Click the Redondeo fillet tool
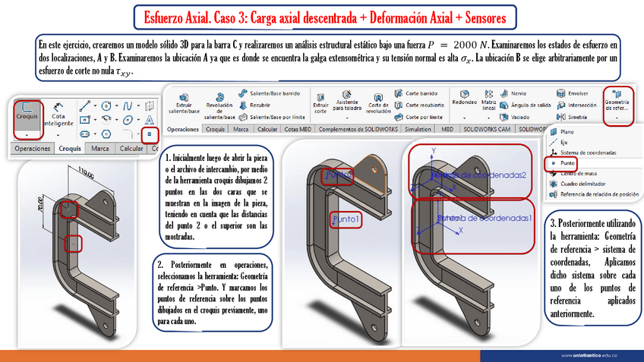Screen dimensions: 644x362 click(465, 98)
